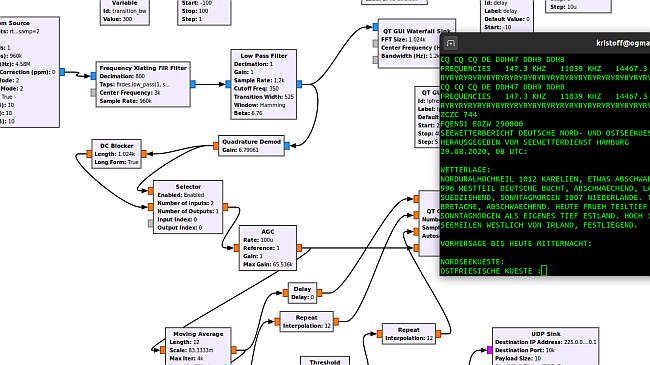Image resolution: width=650 pixels, height=365 pixels.
Task: Click AGC orange output port
Action: [x=299, y=248]
